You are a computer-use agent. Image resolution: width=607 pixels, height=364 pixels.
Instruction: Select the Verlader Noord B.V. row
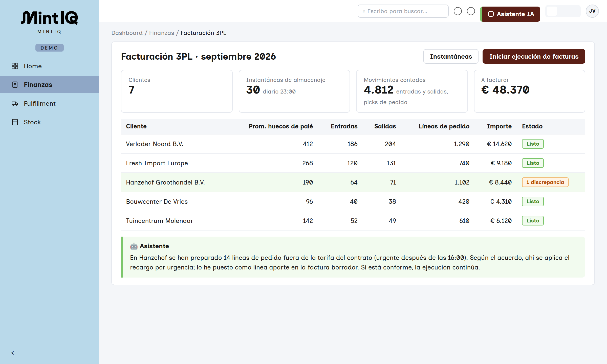click(353, 144)
